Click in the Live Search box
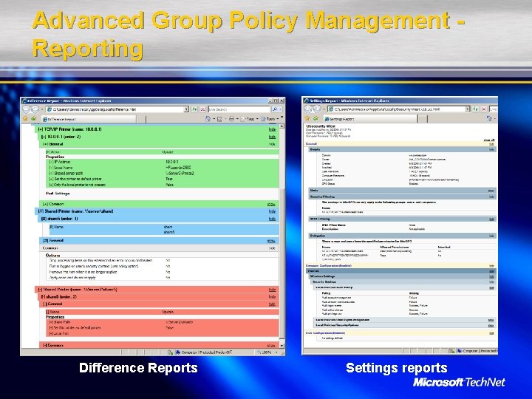 [x=239, y=109]
